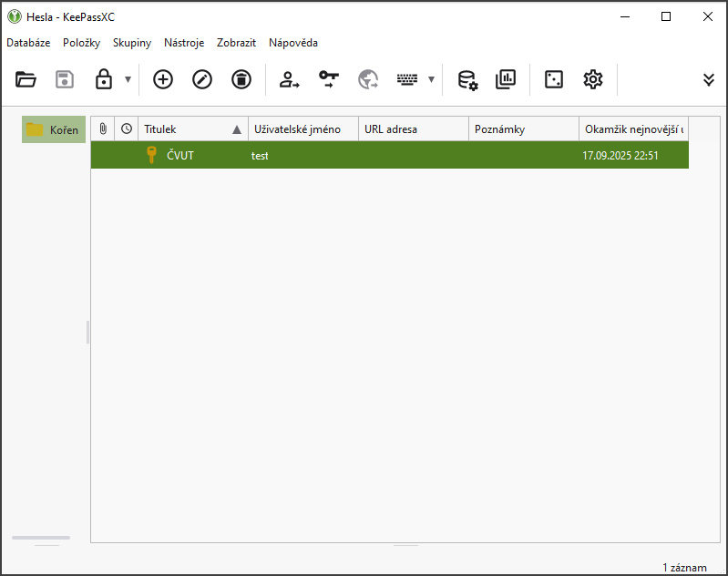Viewport: 728px width, 576px height.
Task: Expand the lock database dropdown arrow
Action: coord(128,79)
